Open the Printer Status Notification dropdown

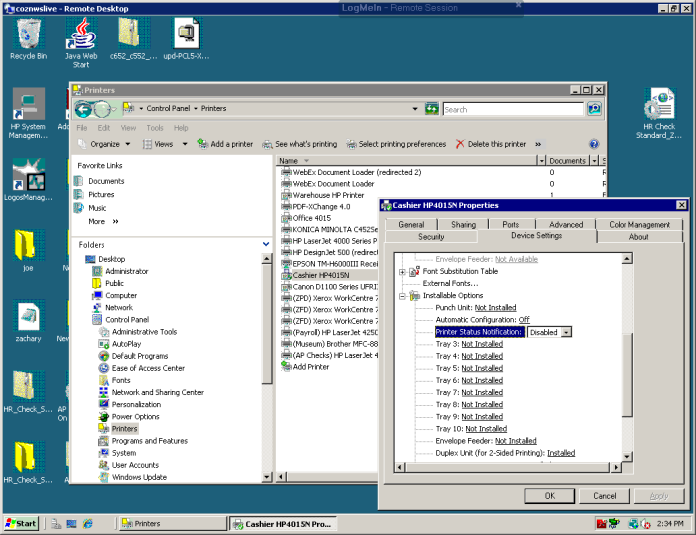pos(566,332)
